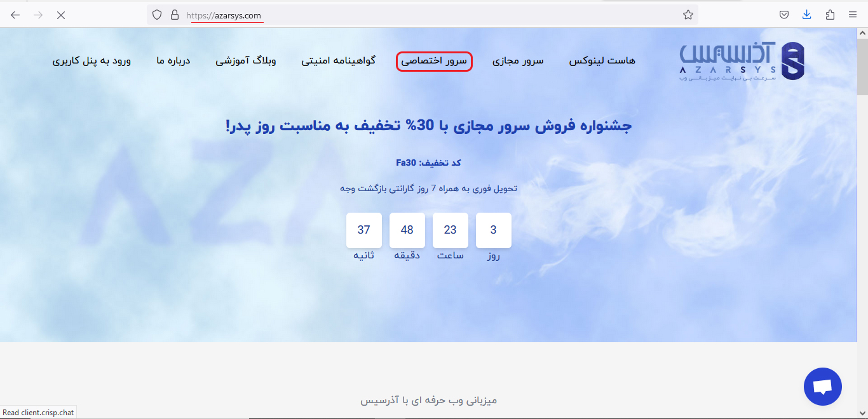
Task: Stop page loading with X button
Action: (61, 15)
